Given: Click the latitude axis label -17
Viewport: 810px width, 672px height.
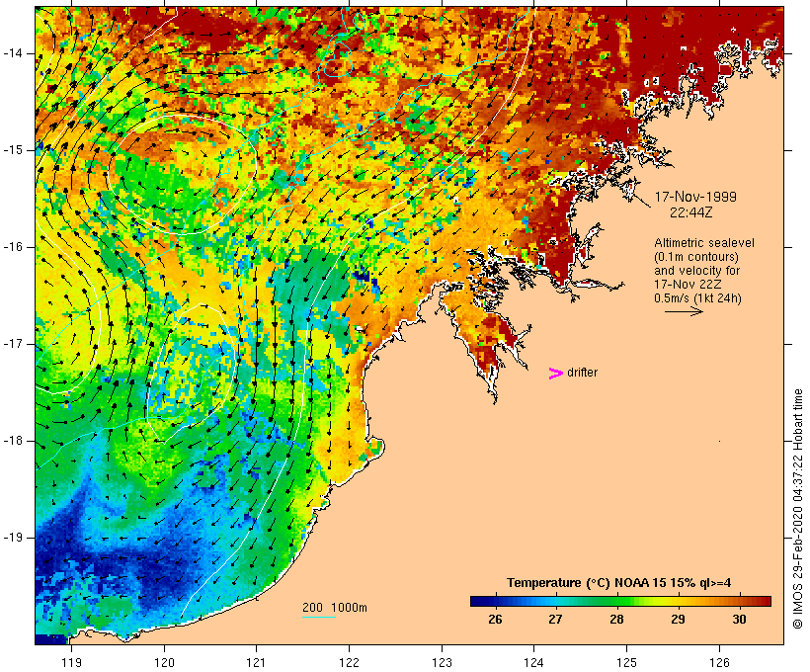Looking at the screenshot, I should pyautogui.click(x=12, y=344).
